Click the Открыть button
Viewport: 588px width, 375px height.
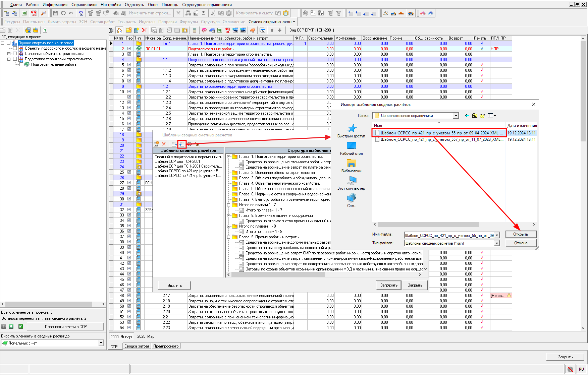point(520,234)
